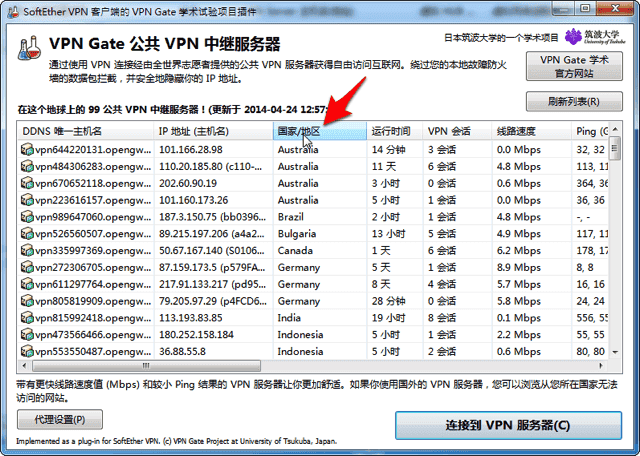640x456 pixels.
Task: Click the SoftEther title bar app icon
Action: point(13,11)
